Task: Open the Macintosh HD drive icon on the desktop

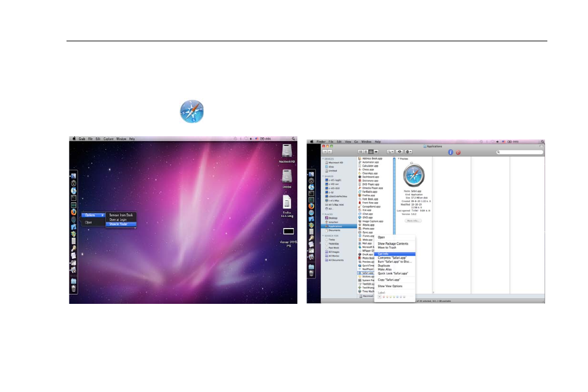Action: pos(287,150)
